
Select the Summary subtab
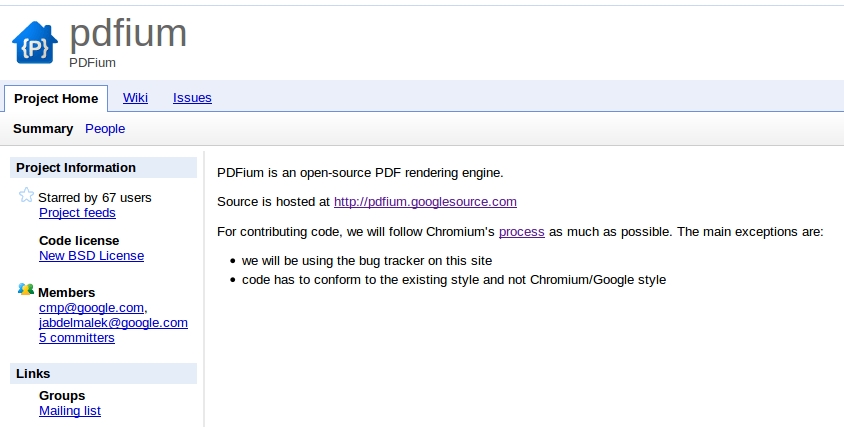point(43,129)
